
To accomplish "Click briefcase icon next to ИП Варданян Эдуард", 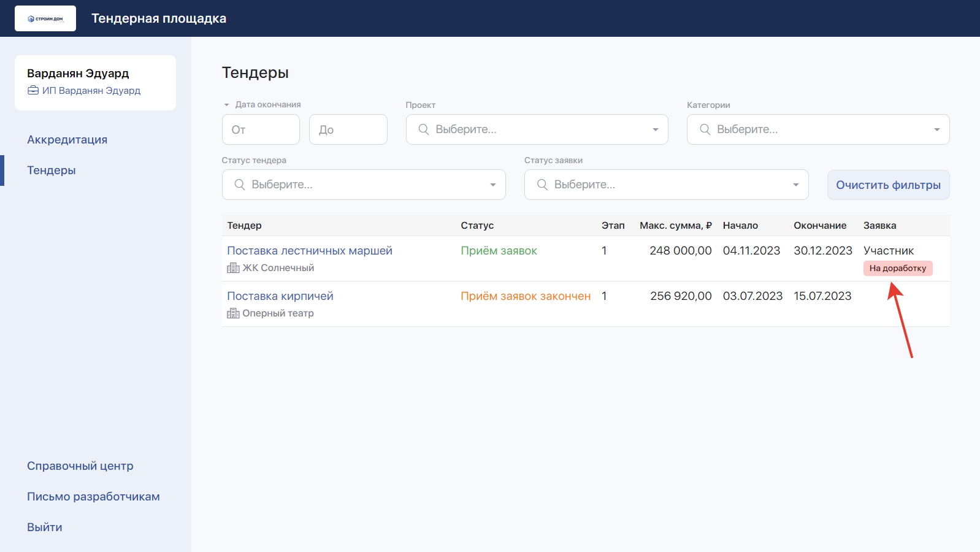I will pyautogui.click(x=33, y=91).
